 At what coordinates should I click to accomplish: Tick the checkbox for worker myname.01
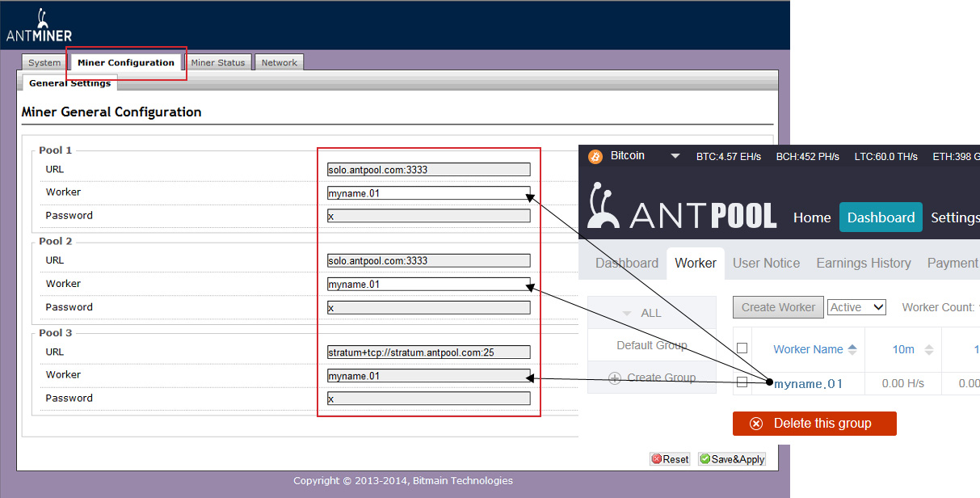[x=742, y=382]
